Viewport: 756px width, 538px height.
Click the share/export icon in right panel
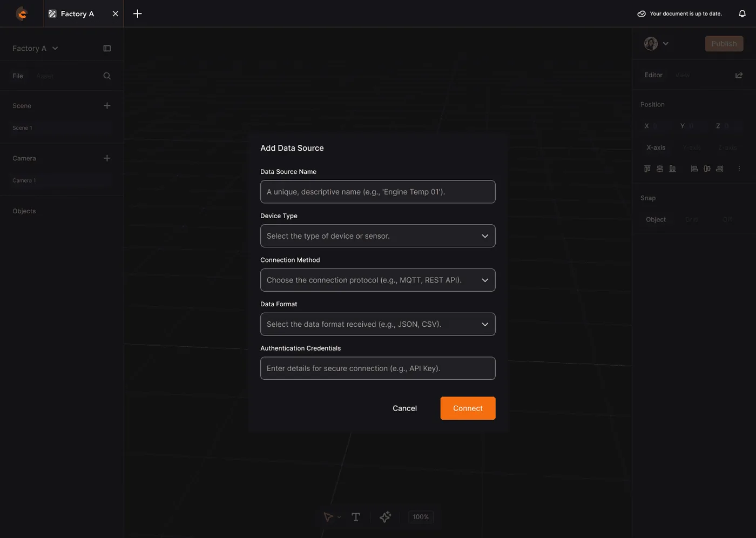coord(739,75)
